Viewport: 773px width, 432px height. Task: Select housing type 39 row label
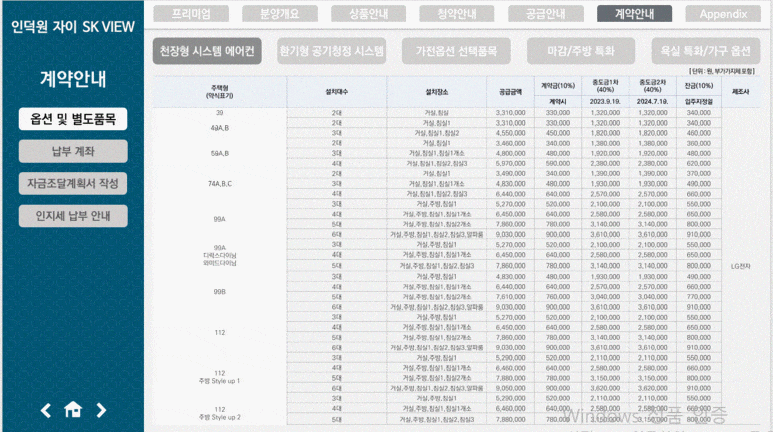click(219, 113)
